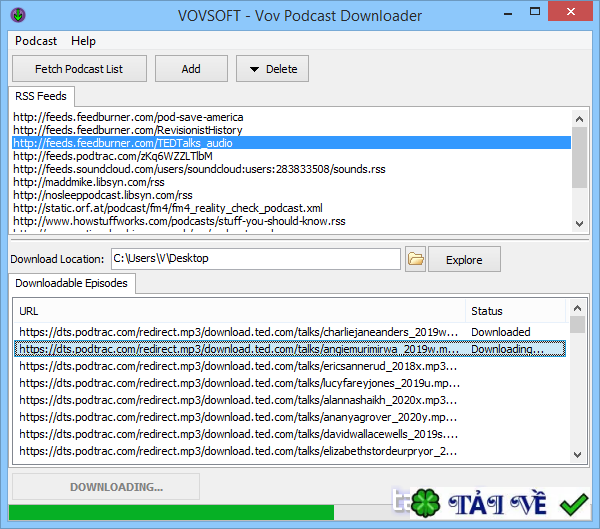Viewport: 600px width, 529px height.
Task: Open the folder browse icon for download location
Action: [416, 259]
